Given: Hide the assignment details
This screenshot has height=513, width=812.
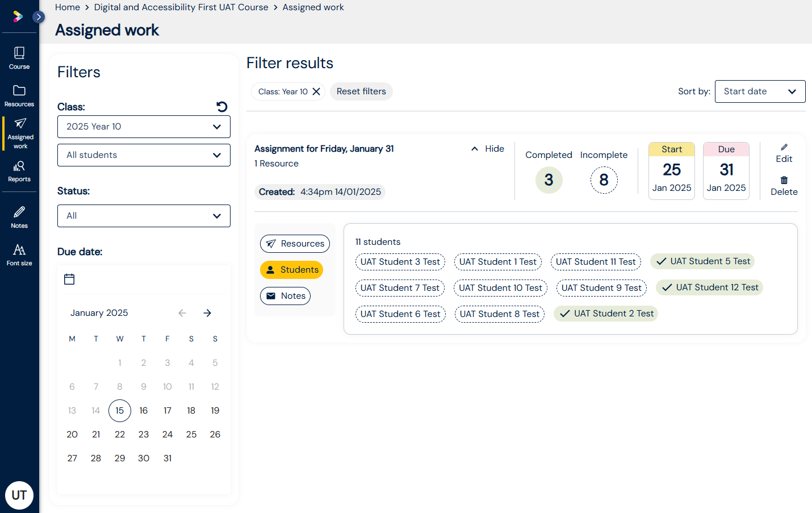Looking at the screenshot, I should click(488, 149).
